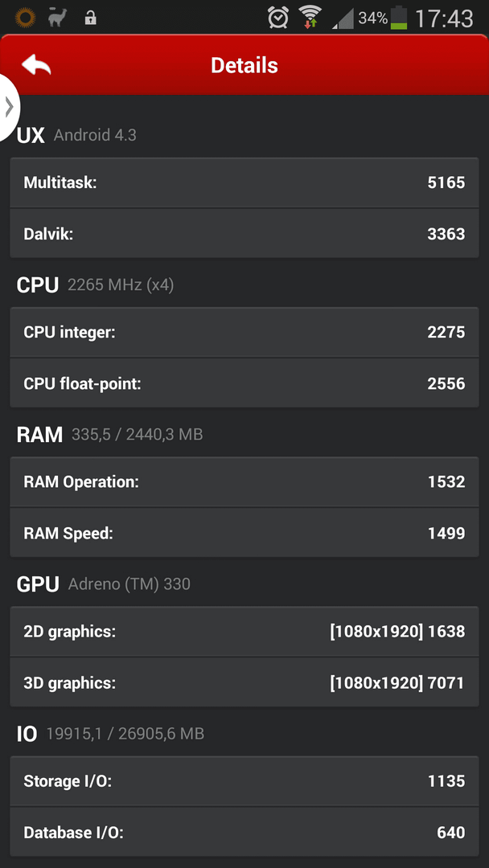The image size is (489, 868).
Task: Open the CPU integer result row
Action: (x=244, y=332)
